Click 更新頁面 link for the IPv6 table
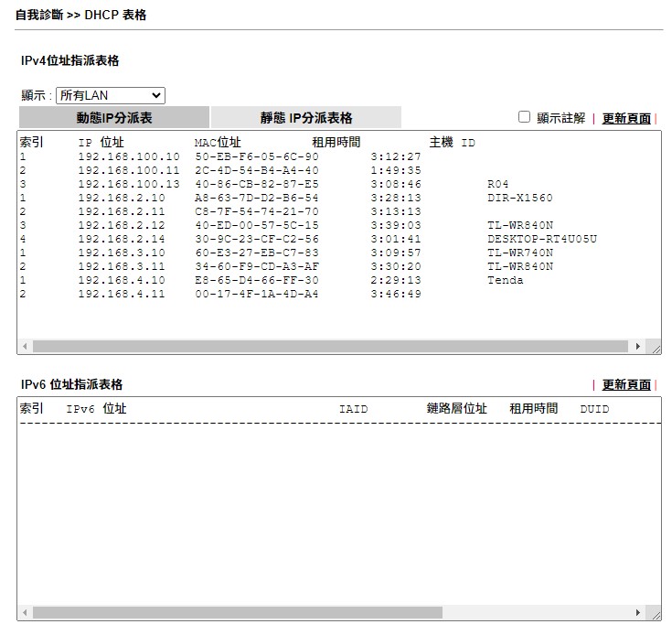Image resolution: width=672 pixels, height=635 pixels. (626, 385)
